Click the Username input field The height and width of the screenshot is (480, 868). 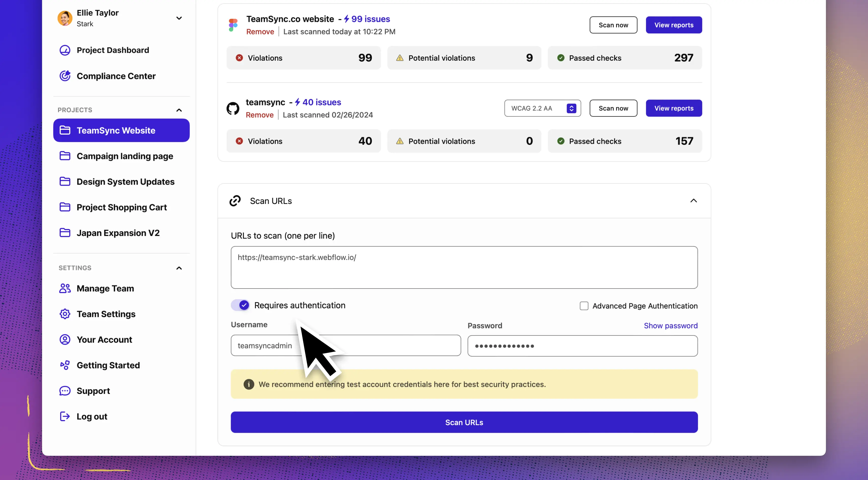pos(345,345)
